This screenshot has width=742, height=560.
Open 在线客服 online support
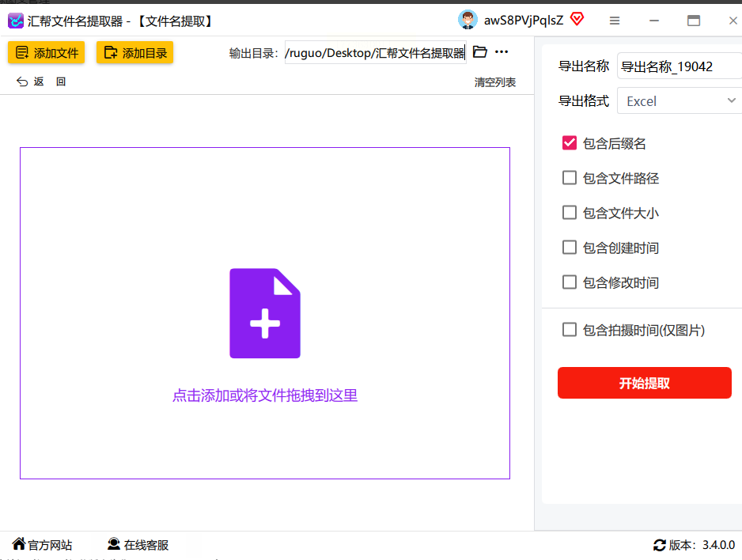click(138, 545)
